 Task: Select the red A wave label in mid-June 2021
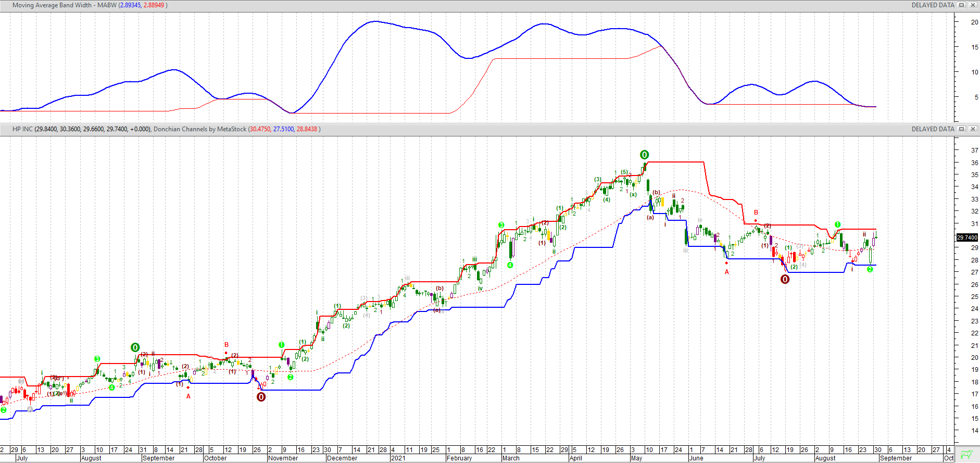coord(727,272)
